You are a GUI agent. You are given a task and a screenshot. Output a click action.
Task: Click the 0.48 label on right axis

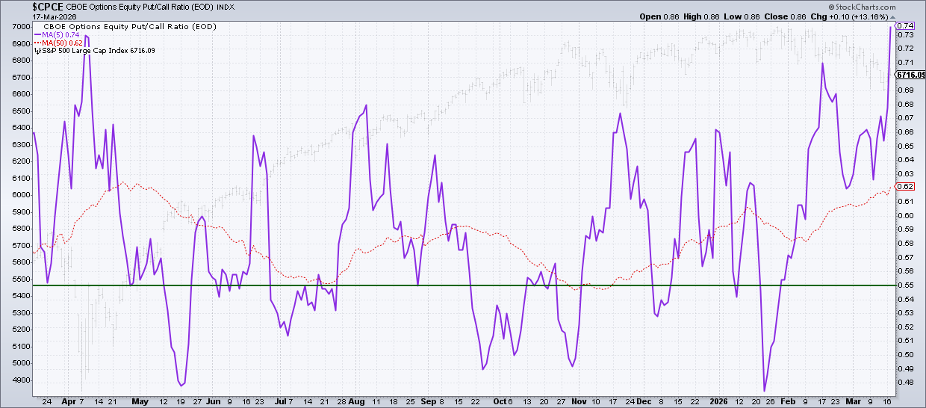click(904, 382)
